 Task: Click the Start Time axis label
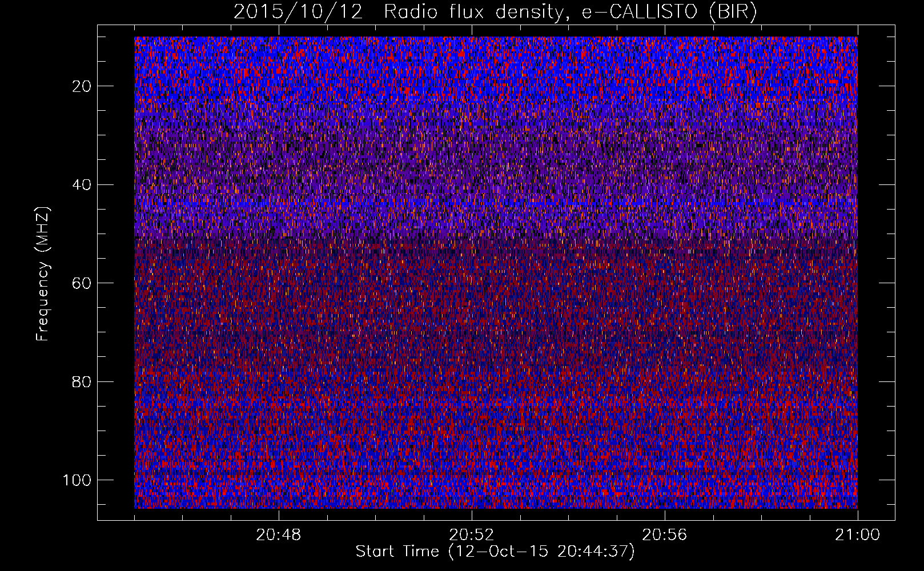coord(495,552)
